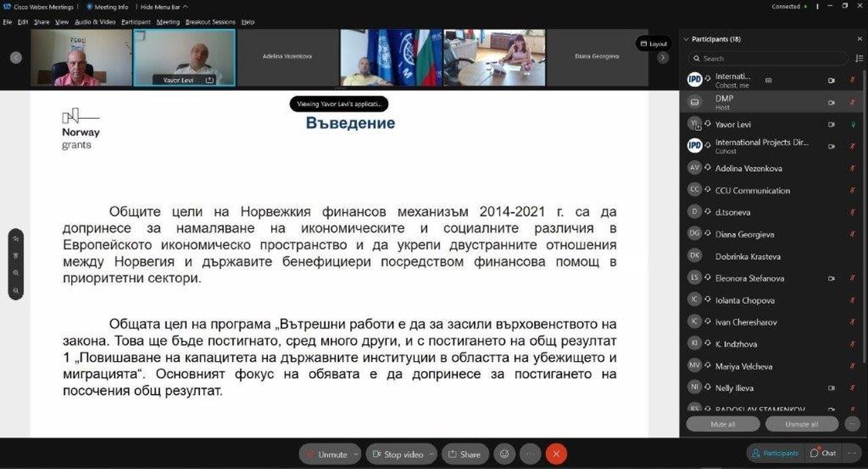Open the Meeting menu

click(168, 22)
